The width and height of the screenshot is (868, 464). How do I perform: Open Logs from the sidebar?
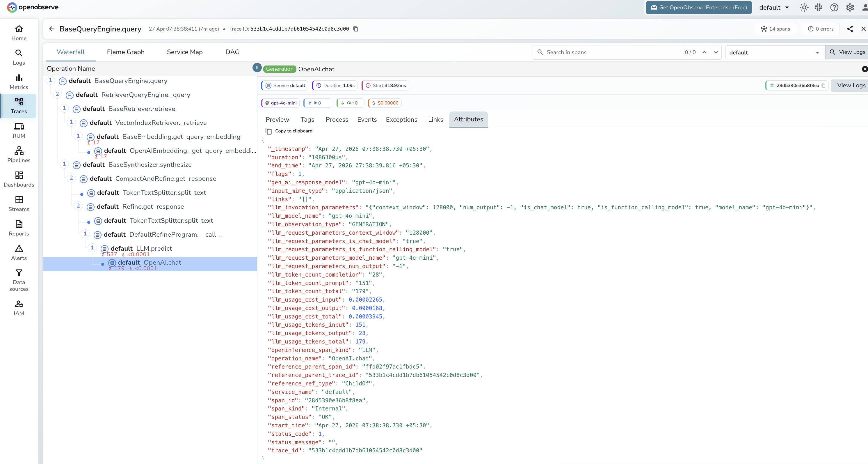coord(19,57)
